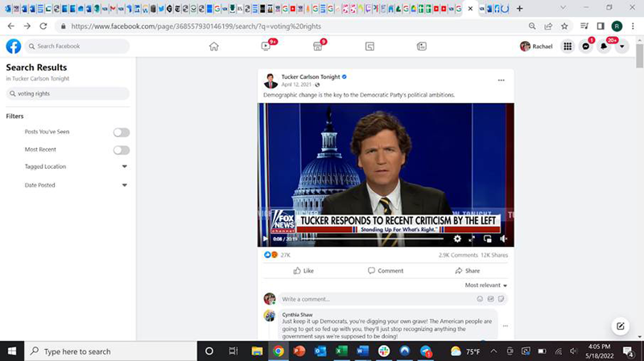Play the Tucker Carlson video
644x361 pixels.
[266, 239]
